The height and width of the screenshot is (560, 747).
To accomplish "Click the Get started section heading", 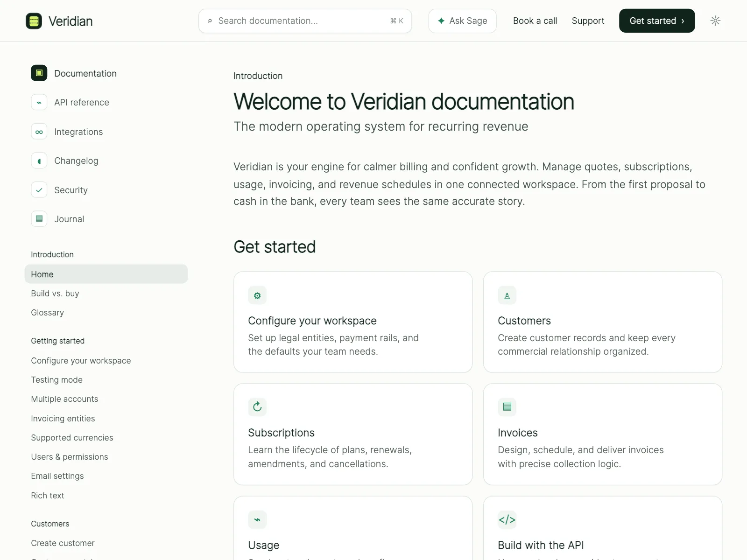I will point(275,247).
